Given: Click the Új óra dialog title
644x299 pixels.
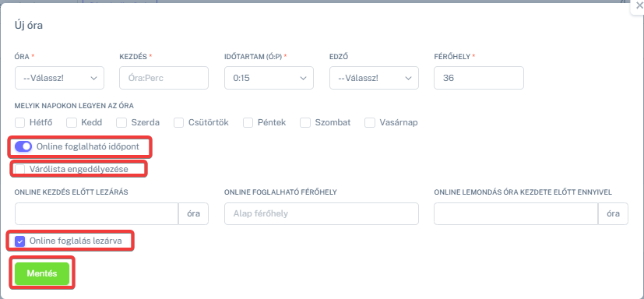Looking at the screenshot, I should [x=29, y=26].
